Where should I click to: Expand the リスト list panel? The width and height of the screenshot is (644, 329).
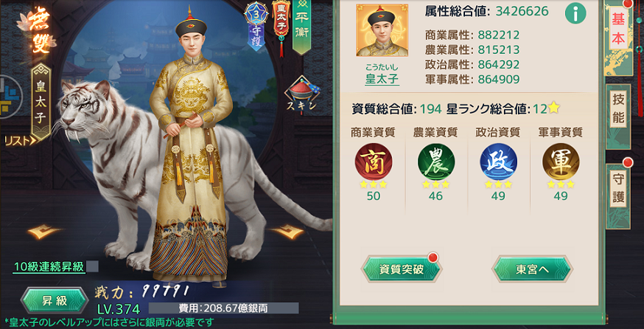[21, 141]
